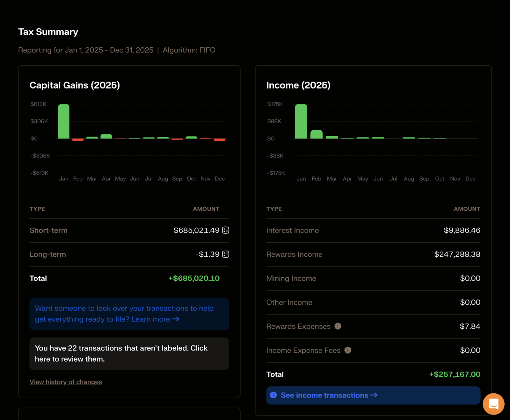Click February bar in Income chart
510x420 pixels.
[x=317, y=134]
